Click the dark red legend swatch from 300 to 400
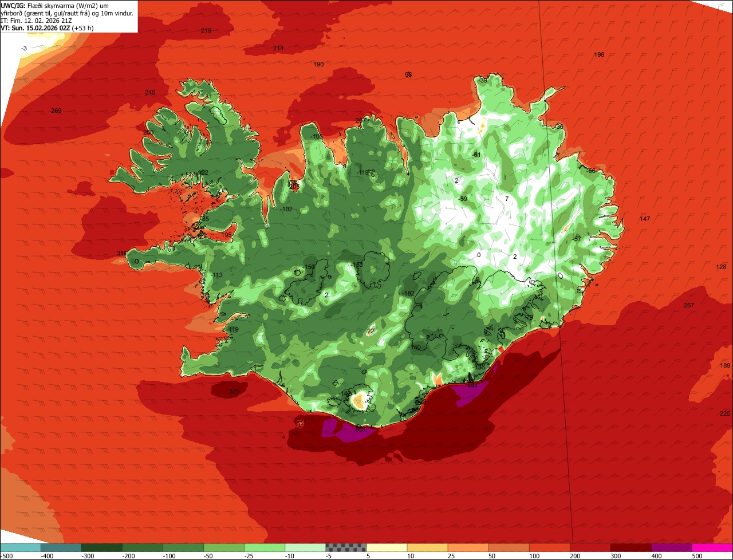This screenshot has height=560, width=733. (630, 547)
